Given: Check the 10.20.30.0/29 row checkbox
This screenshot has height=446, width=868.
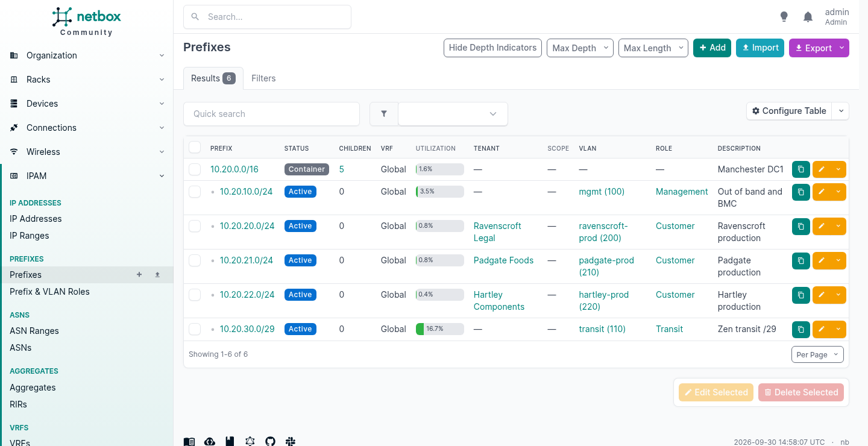Looking at the screenshot, I should [195, 329].
